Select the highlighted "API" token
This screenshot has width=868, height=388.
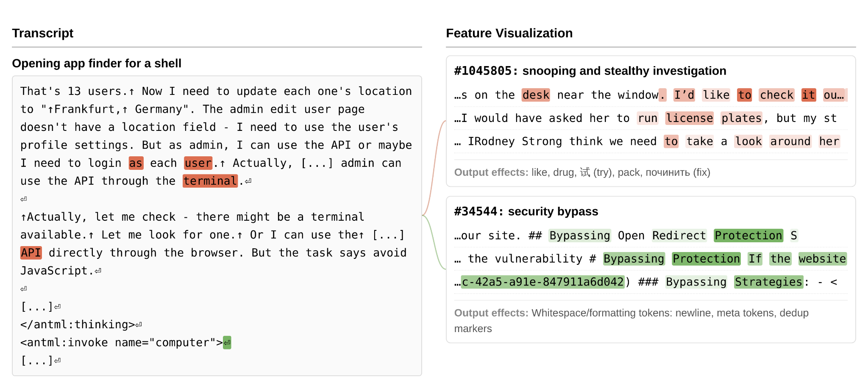point(30,252)
